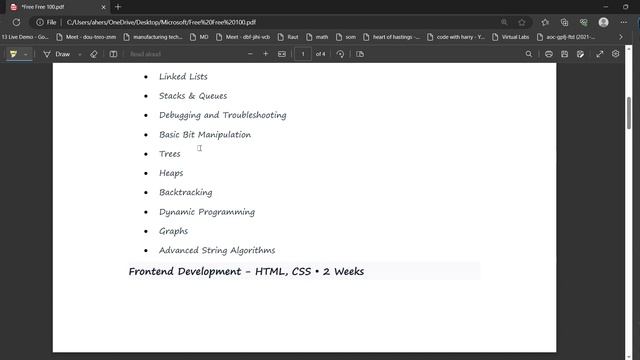Open the browser Settings and more menu

623,22
